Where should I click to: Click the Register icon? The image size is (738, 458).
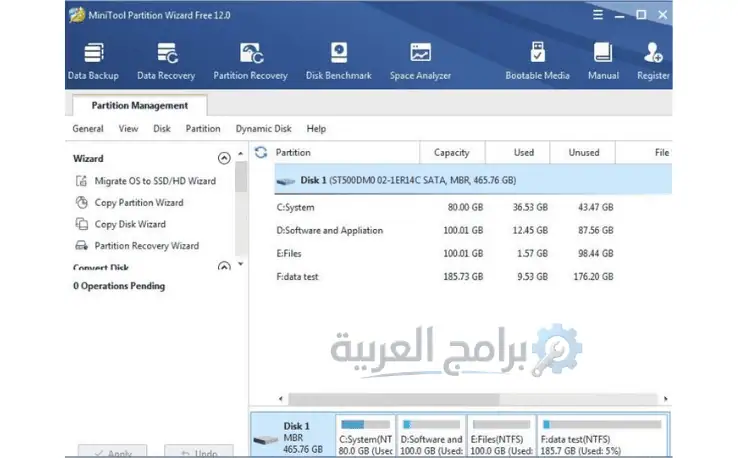click(653, 53)
